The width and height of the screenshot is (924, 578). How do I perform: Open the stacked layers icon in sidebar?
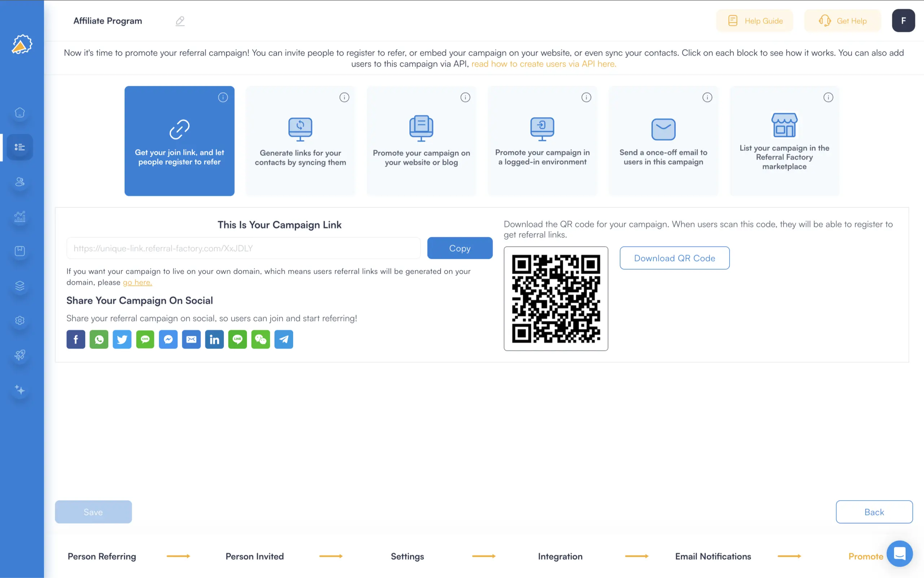[x=20, y=286]
